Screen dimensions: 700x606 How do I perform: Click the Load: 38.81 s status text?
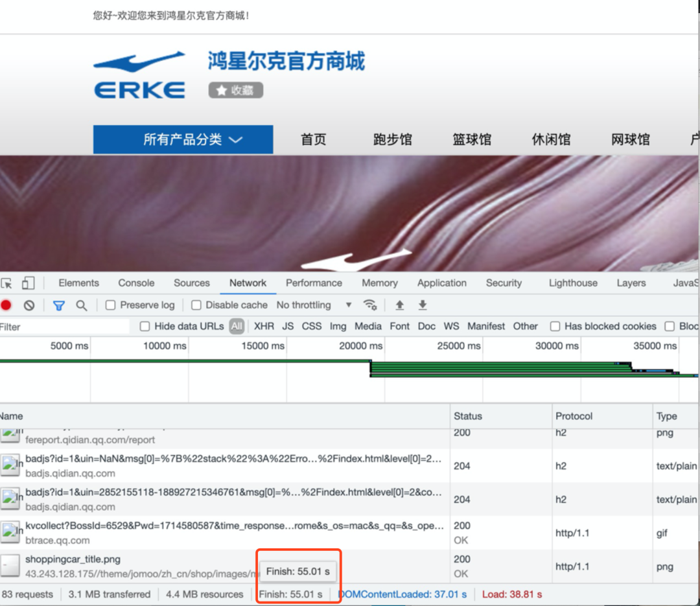point(512,594)
